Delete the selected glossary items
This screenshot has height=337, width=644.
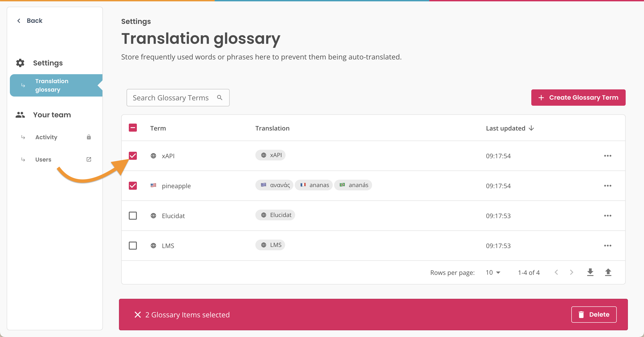594,314
